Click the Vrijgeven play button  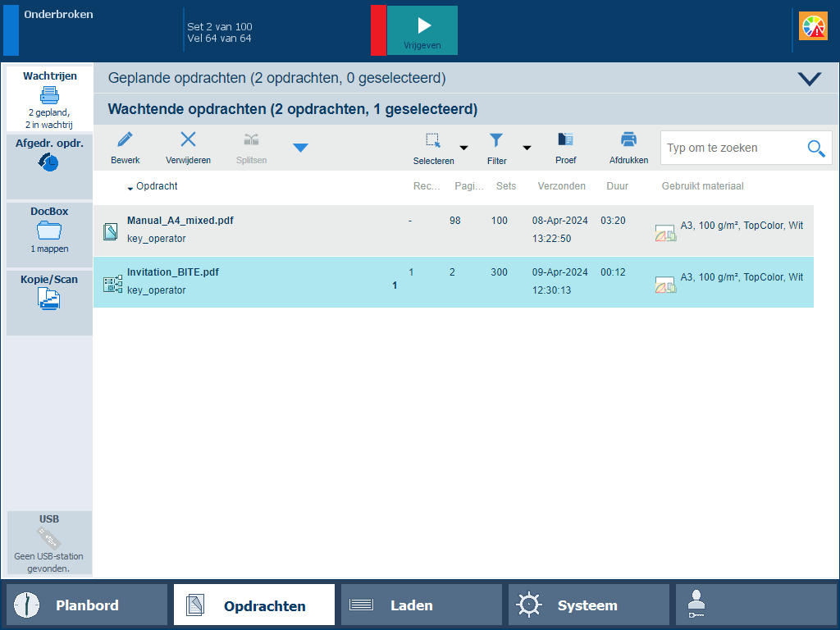pos(422,30)
